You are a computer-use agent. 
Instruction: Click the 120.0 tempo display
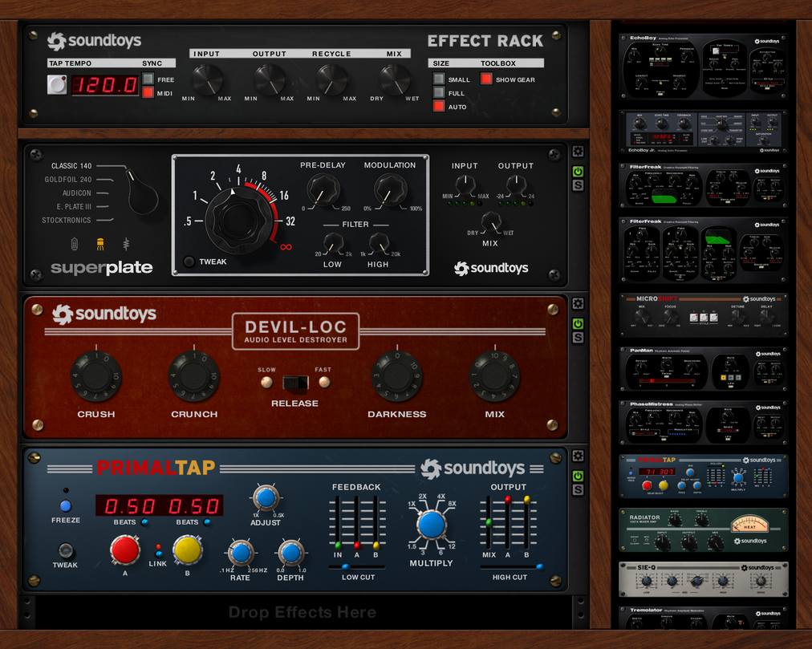pyautogui.click(x=105, y=84)
